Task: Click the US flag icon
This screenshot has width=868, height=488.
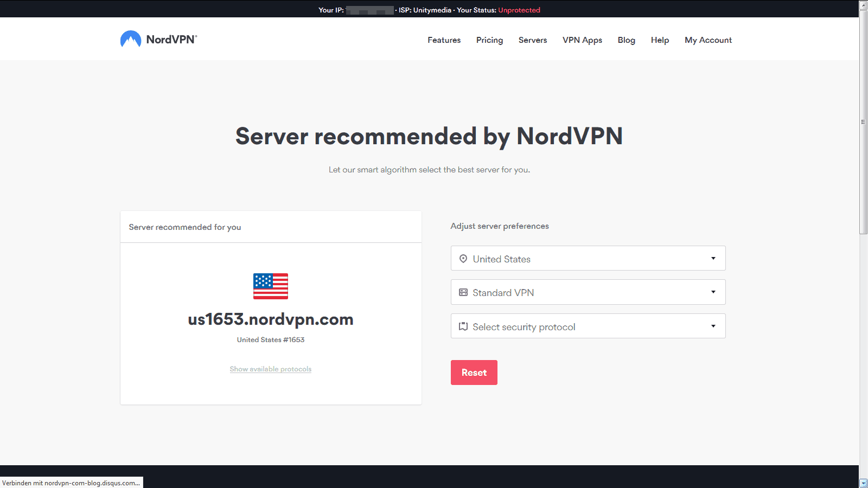Action: (x=271, y=286)
